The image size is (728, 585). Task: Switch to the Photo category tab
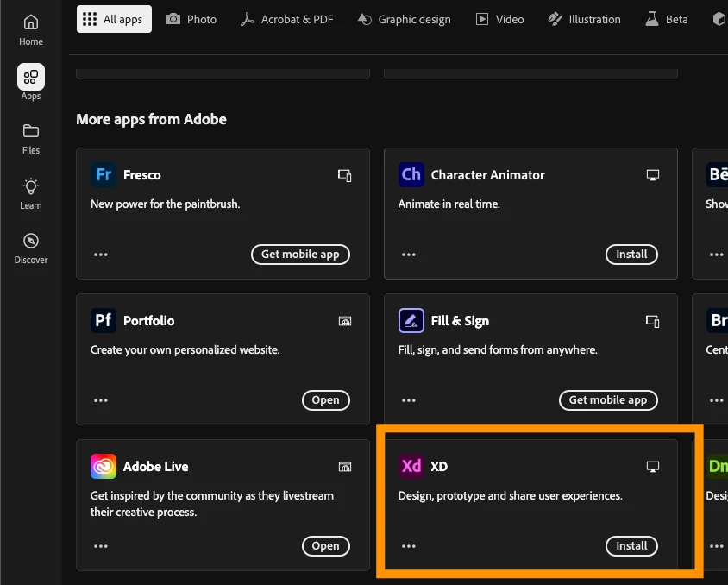click(191, 19)
